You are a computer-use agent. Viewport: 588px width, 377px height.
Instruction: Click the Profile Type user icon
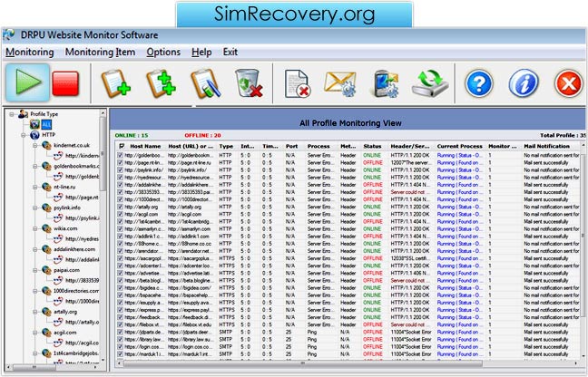tap(24, 114)
